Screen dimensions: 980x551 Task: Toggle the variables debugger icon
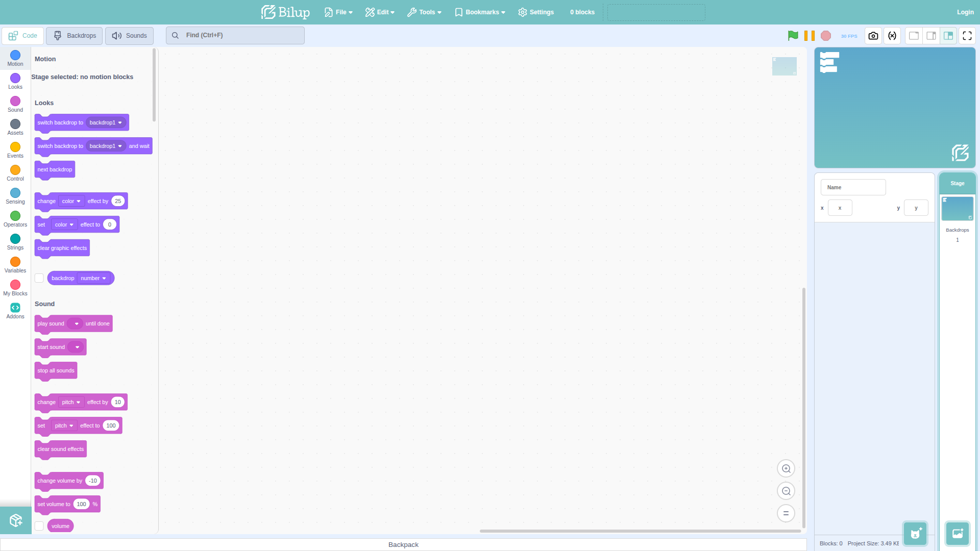892,36
